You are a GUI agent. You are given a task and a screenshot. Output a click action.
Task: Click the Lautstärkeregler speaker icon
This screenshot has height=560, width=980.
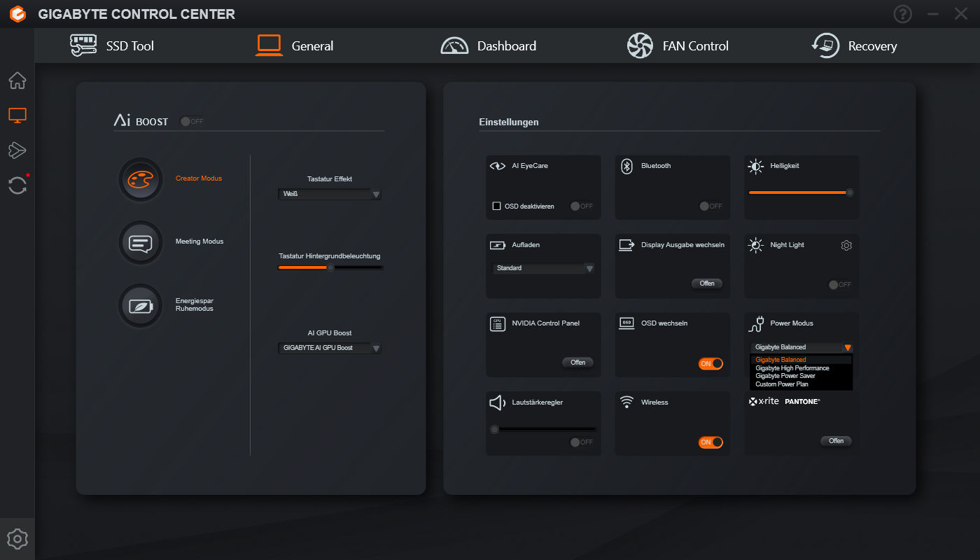tap(497, 403)
